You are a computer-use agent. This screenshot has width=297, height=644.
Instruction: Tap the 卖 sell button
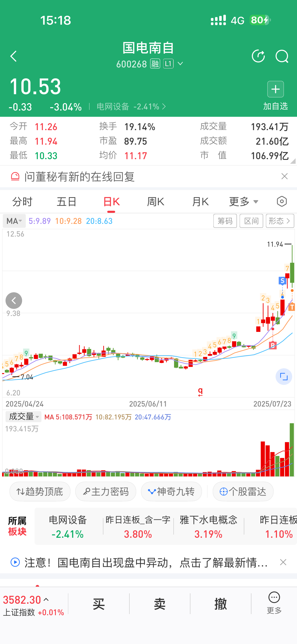pos(160,604)
